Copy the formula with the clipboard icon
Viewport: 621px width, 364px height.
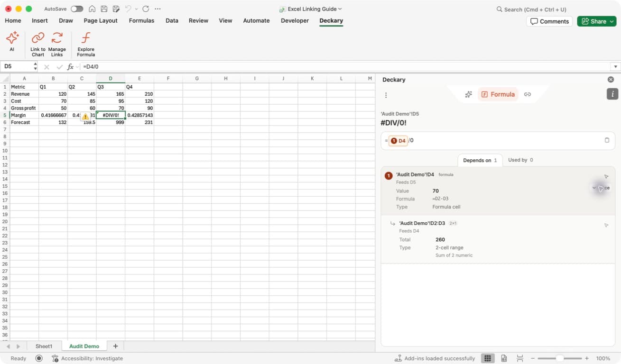pyautogui.click(x=607, y=140)
